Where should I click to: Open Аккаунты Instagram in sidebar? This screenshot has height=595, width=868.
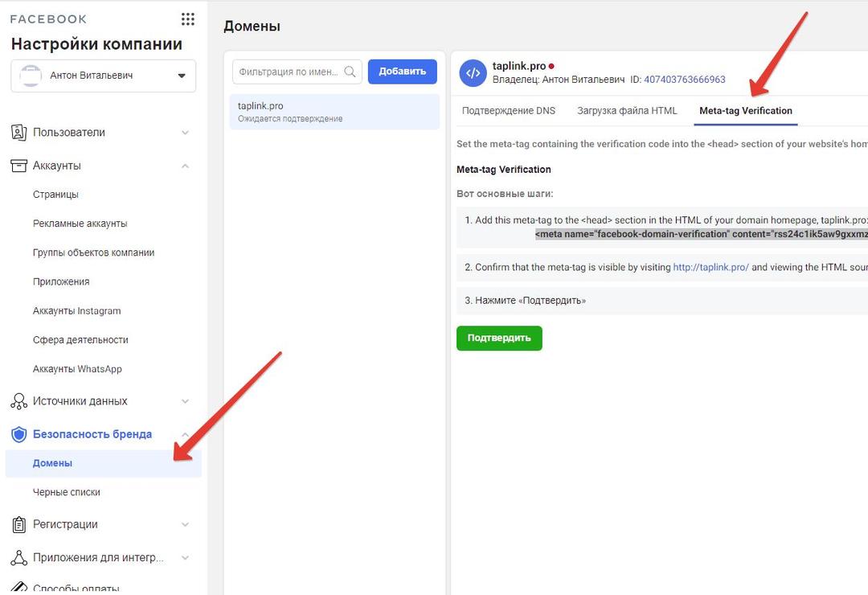(x=76, y=311)
